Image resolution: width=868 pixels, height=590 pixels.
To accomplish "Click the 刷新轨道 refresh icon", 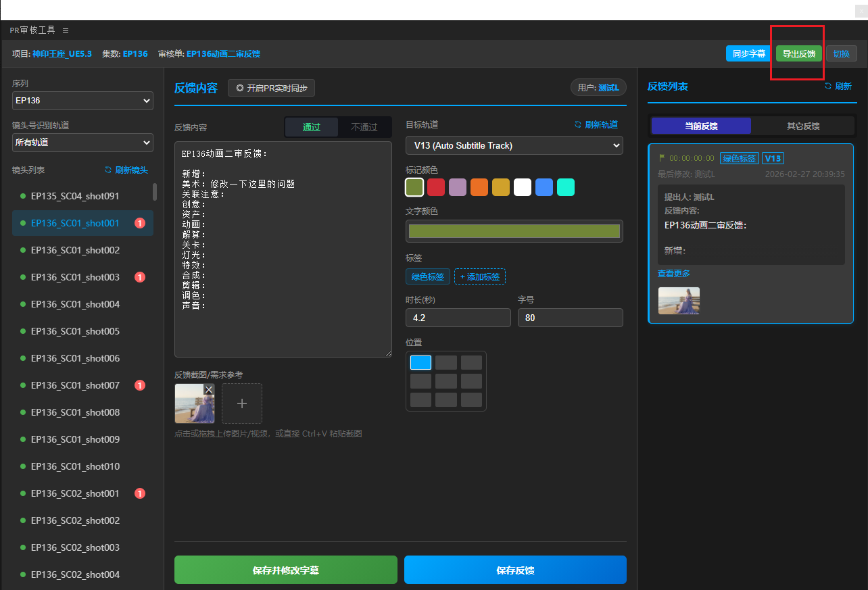I will click(x=578, y=124).
